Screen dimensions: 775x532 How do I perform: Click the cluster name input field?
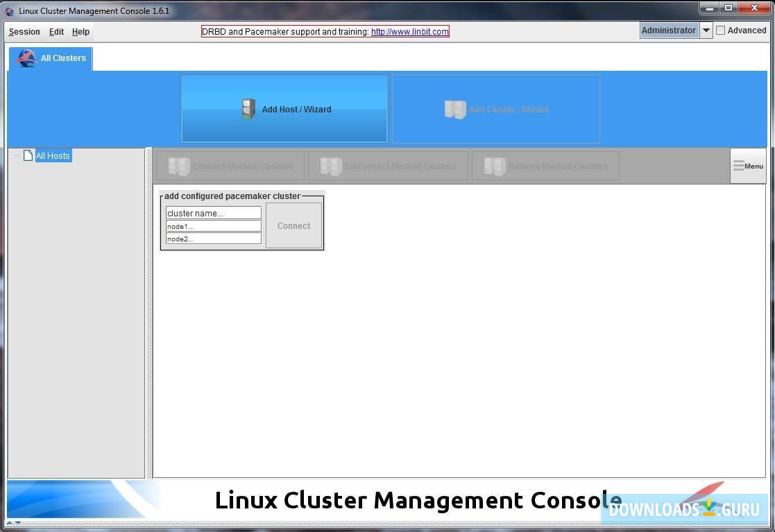(x=213, y=213)
